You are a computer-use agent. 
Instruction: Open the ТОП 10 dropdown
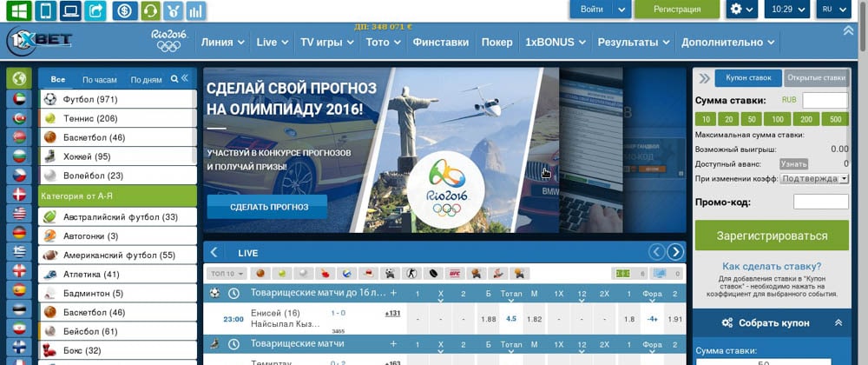(x=227, y=274)
